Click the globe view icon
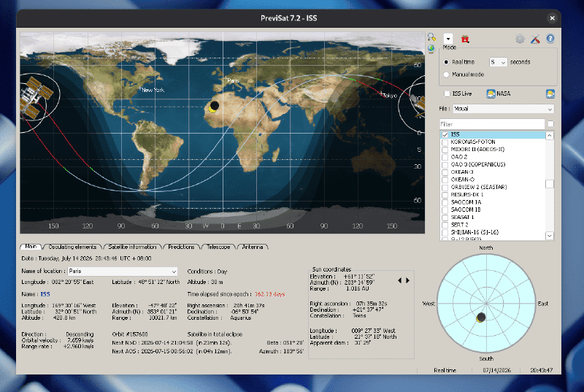 [x=431, y=48]
